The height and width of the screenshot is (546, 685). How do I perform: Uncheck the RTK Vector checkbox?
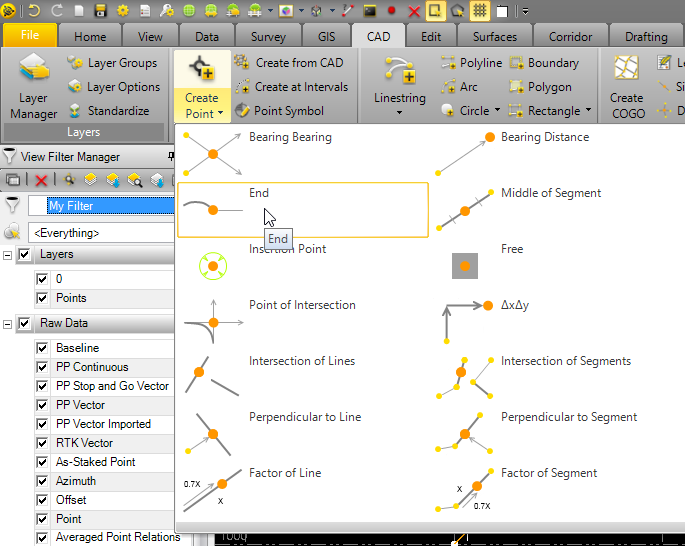point(42,443)
